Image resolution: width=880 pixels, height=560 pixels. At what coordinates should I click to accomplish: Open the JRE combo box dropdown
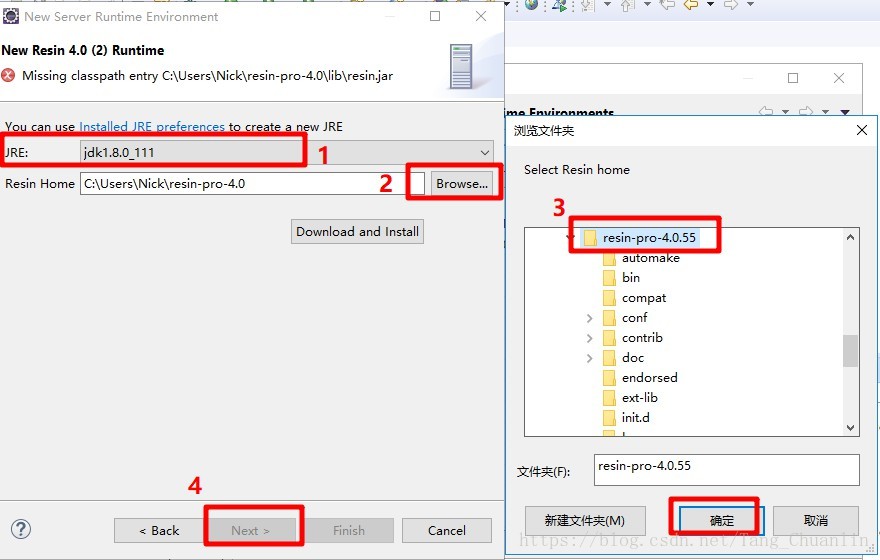pyautogui.click(x=485, y=152)
